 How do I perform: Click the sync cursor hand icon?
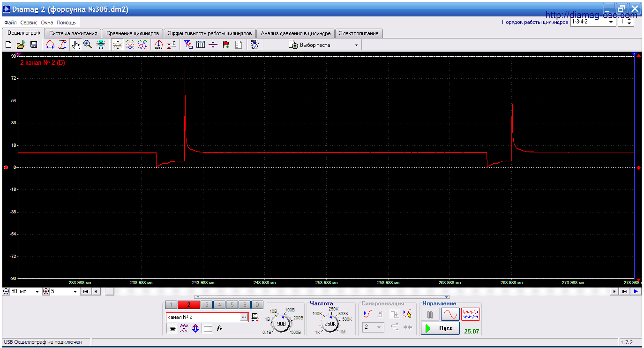[x=407, y=314]
